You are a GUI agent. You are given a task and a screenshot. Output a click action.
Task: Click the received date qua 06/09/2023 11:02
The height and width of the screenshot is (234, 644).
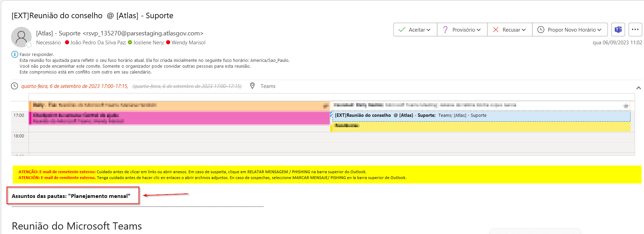(x=617, y=43)
